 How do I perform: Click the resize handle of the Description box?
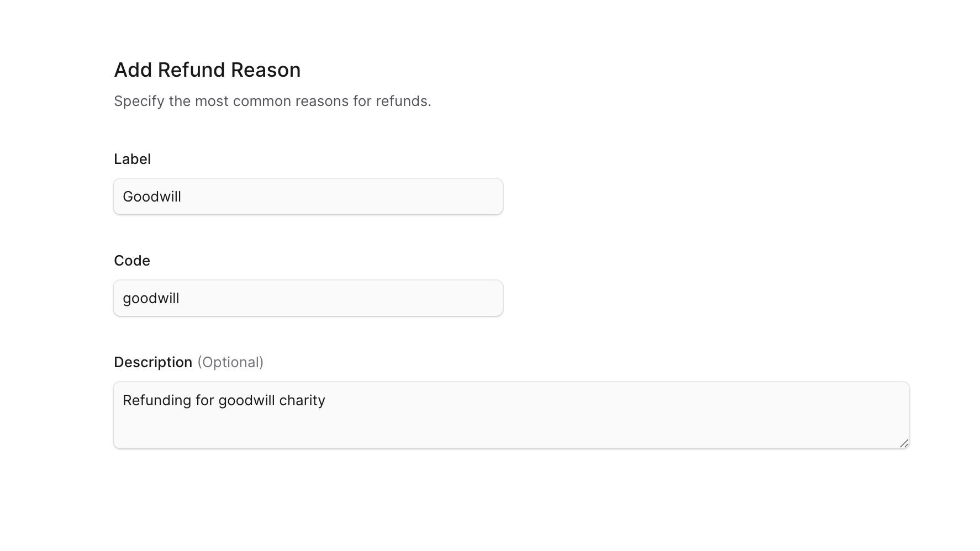pos(905,443)
